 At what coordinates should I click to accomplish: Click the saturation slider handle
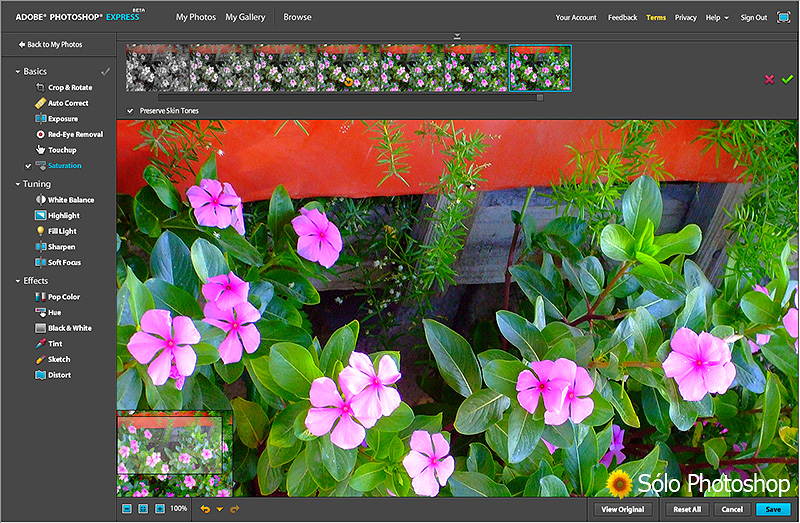click(540, 97)
